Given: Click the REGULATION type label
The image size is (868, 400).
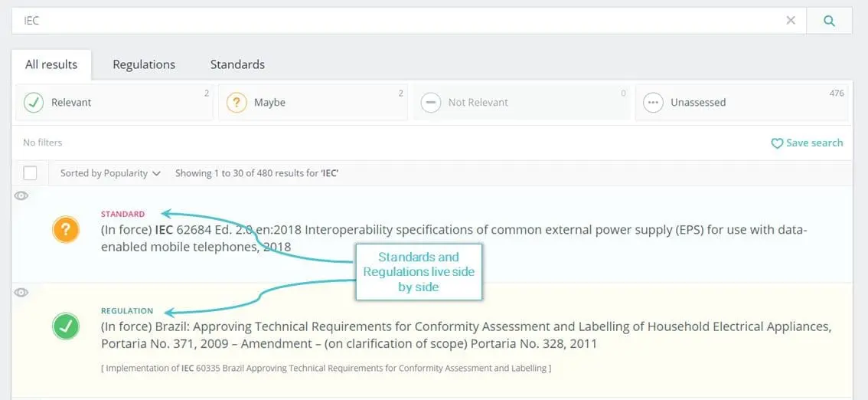Looking at the screenshot, I should point(127,311).
